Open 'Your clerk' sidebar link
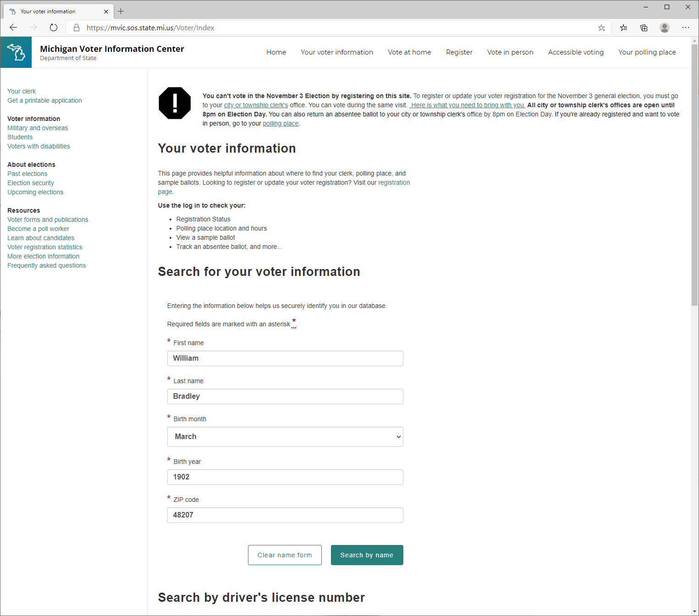Image resolution: width=699 pixels, height=616 pixels. [22, 91]
